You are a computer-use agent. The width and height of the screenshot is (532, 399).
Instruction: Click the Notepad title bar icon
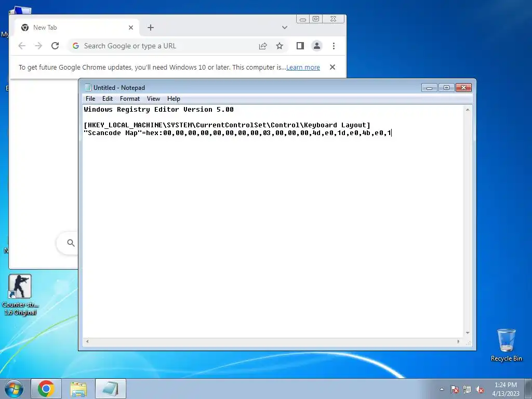click(x=88, y=87)
